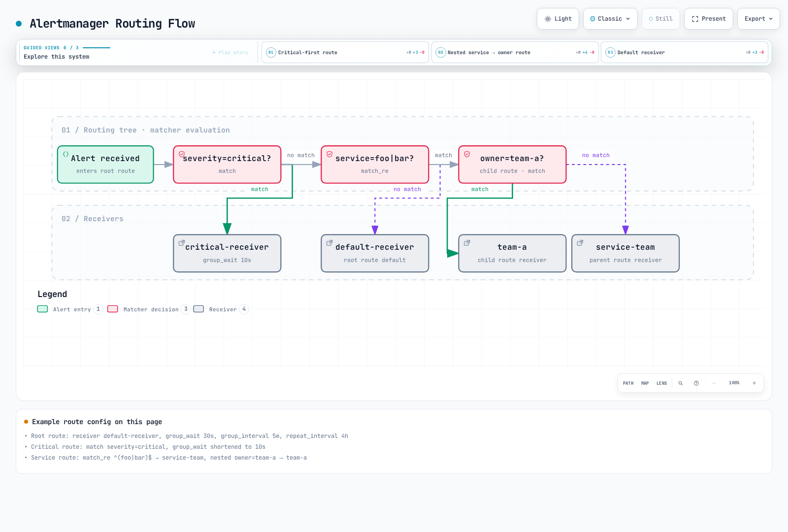Screen dimensions: 788x532
Task: Open the help question-mark icon
Action: (696, 383)
